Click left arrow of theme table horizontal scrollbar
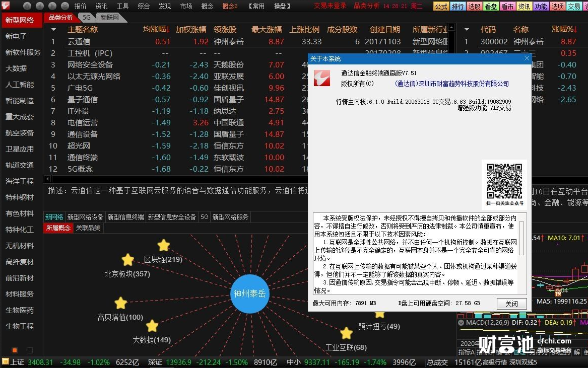The image size is (588, 368). (x=47, y=179)
